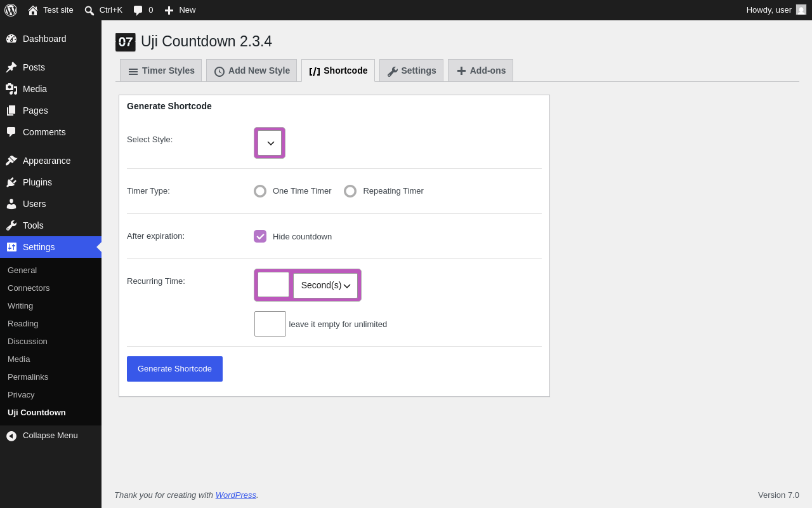The image size is (812, 508).
Task: Click the WordPress logo icon
Action: click(x=11, y=10)
